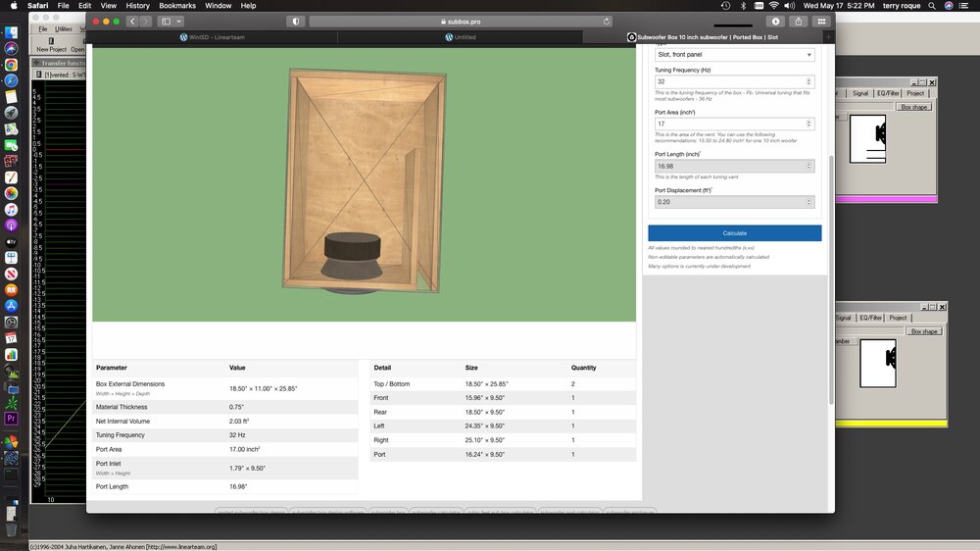Open the Trash in the dock
Viewport: 980px width, 551px height.
pyautogui.click(x=11, y=529)
